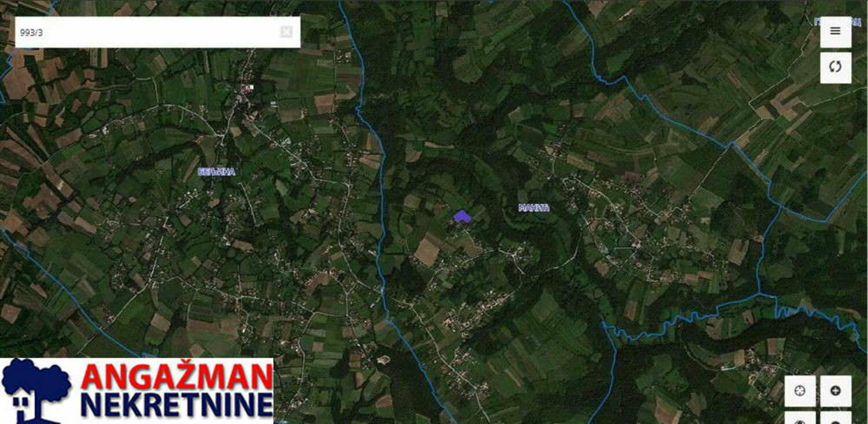
Task: Activate the crosshair locate-me button
Action: pos(800,391)
